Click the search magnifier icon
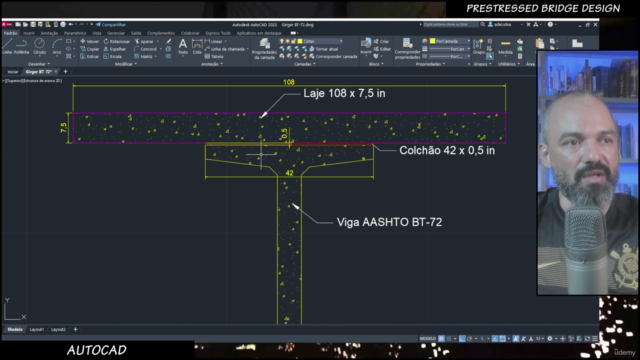The width and height of the screenshot is (640, 360). [x=483, y=24]
